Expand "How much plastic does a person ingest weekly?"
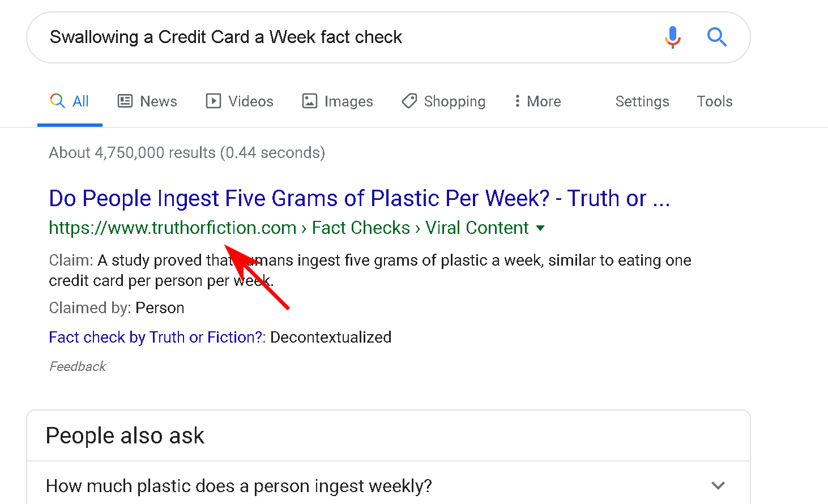 [x=718, y=486]
